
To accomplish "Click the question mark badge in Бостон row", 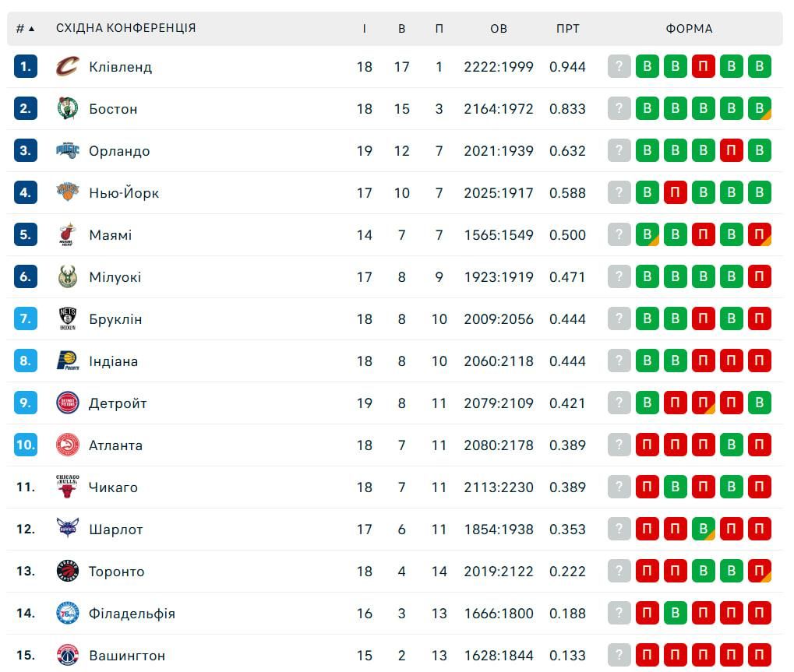I will pos(619,108).
